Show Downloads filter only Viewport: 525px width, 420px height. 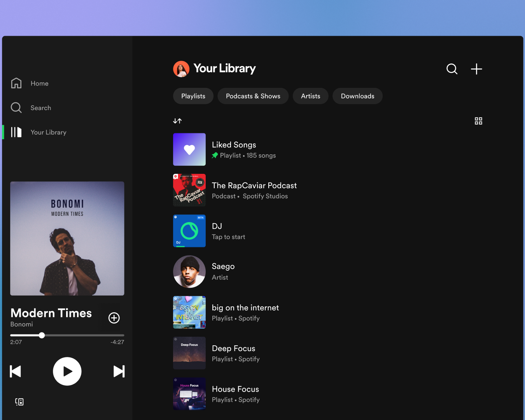(x=357, y=96)
